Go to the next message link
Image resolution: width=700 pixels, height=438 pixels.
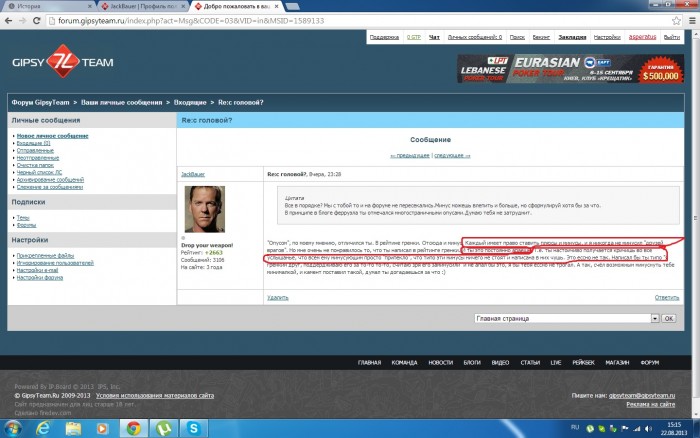pos(452,155)
